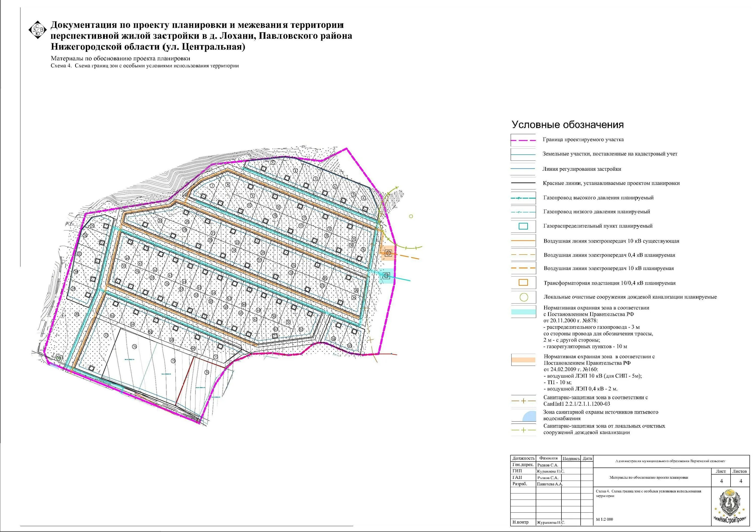Click the name 'Паничева А.А.'

click(x=550, y=484)
